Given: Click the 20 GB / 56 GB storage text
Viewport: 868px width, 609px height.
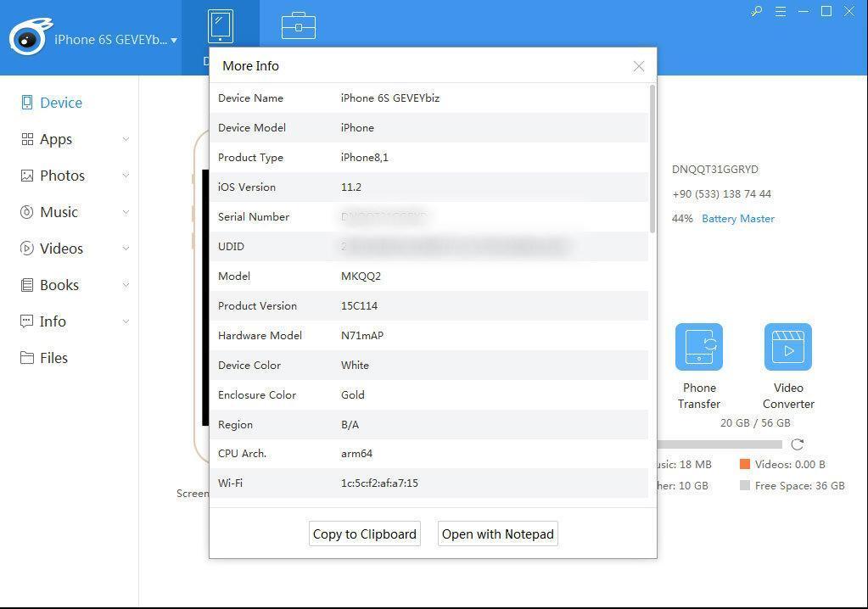Looking at the screenshot, I should 755,422.
